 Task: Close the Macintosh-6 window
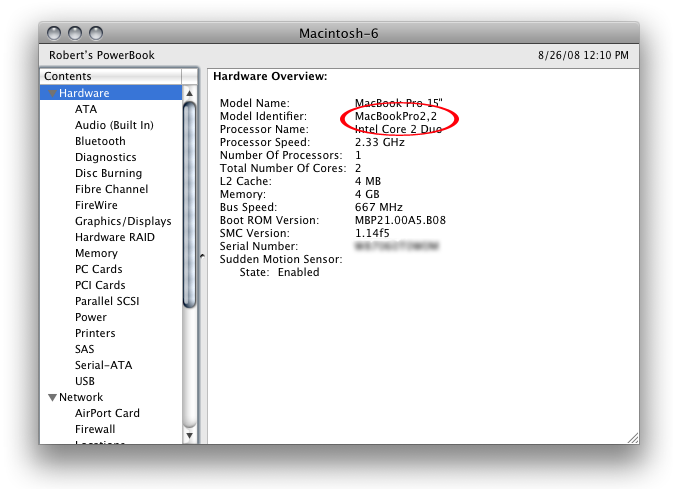(x=54, y=33)
